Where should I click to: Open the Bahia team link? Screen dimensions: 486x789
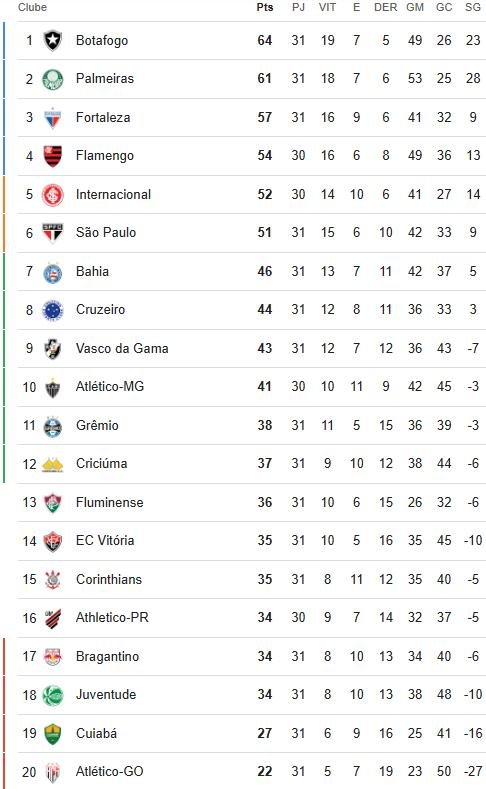coord(93,272)
